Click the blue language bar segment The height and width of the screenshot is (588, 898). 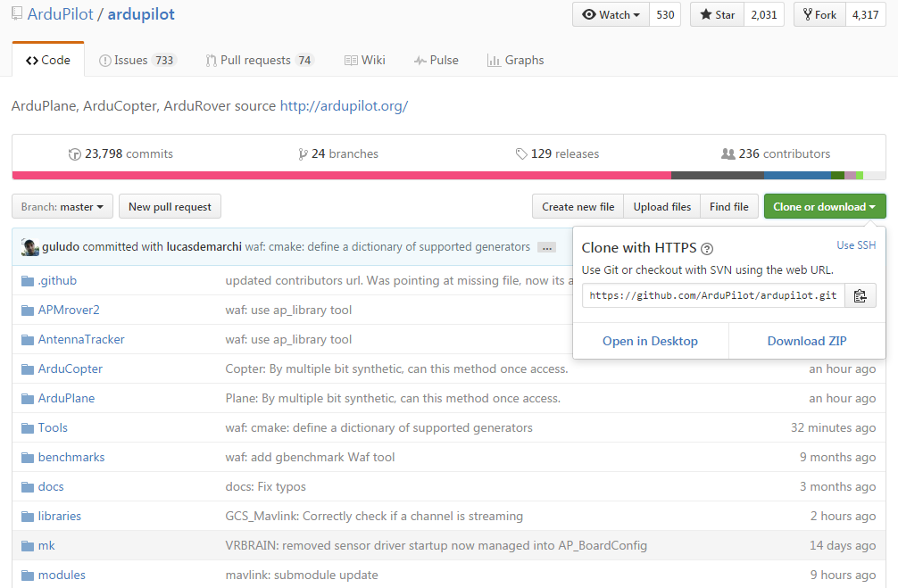pyautogui.click(x=797, y=175)
